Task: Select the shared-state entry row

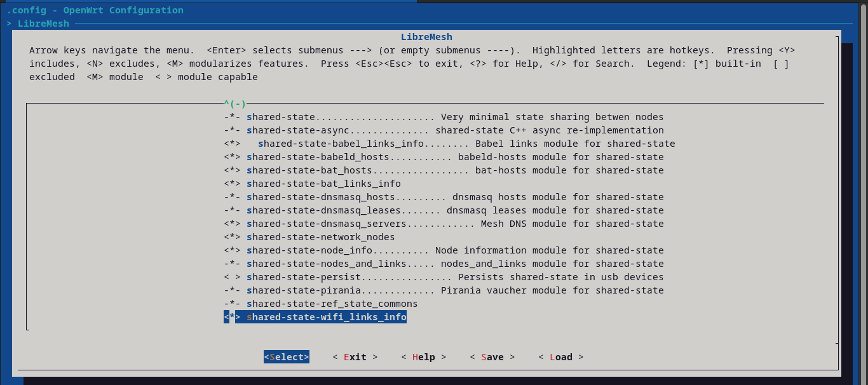Action: [444, 117]
